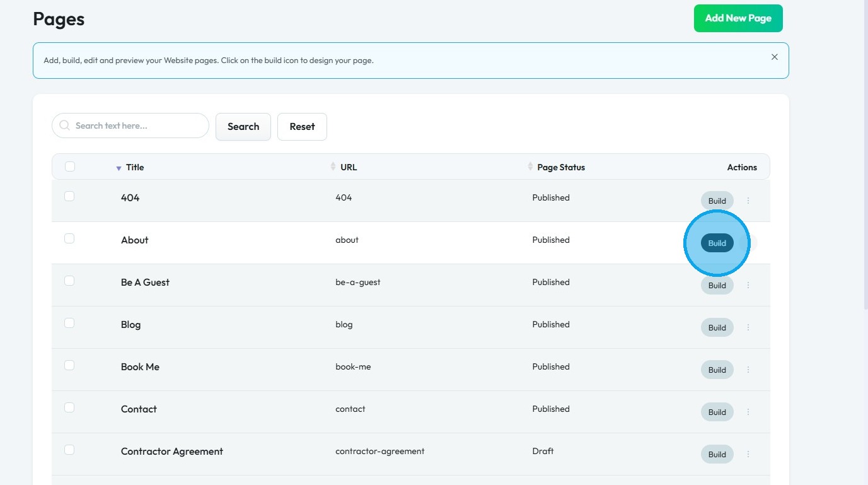Tick the Contact page checkbox
The width and height of the screenshot is (868, 485).
[x=69, y=407]
